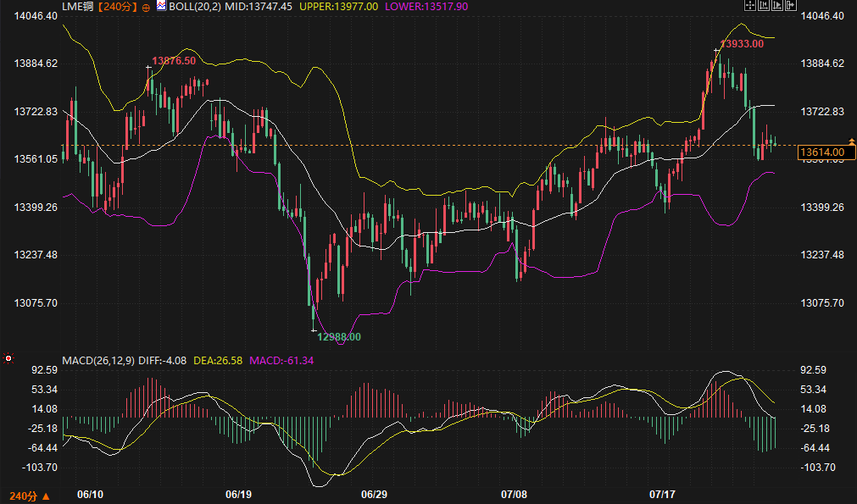The height and width of the screenshot is (504, 857).
Task: Expand the 240分 timeframe selector at bottom left
Action: [30, 496]
